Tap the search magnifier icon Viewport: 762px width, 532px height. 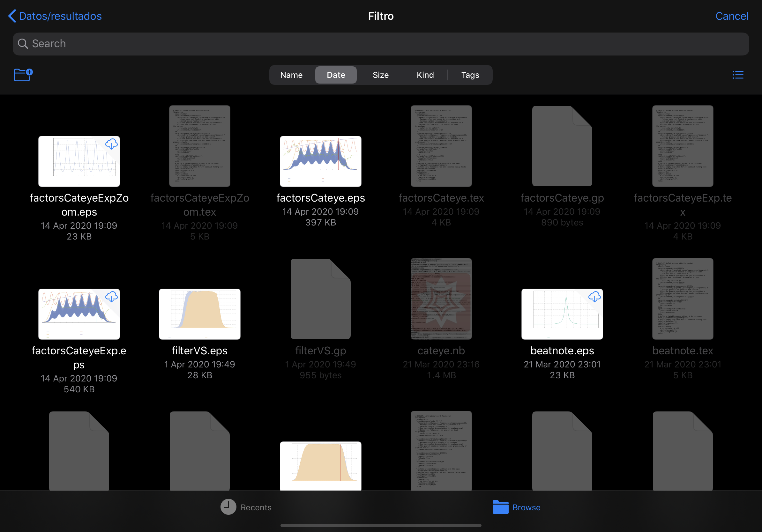point(23,43)
